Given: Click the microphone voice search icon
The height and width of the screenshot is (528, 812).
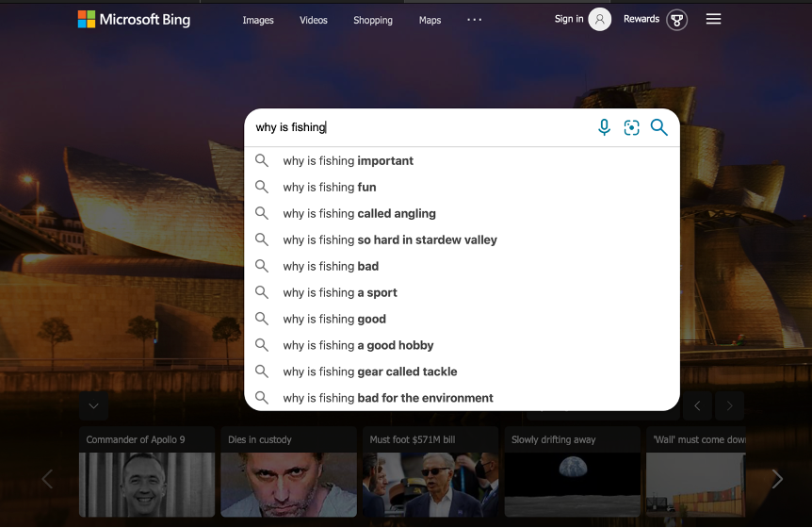Looking at the screenshot, I should tap(604, 127).
